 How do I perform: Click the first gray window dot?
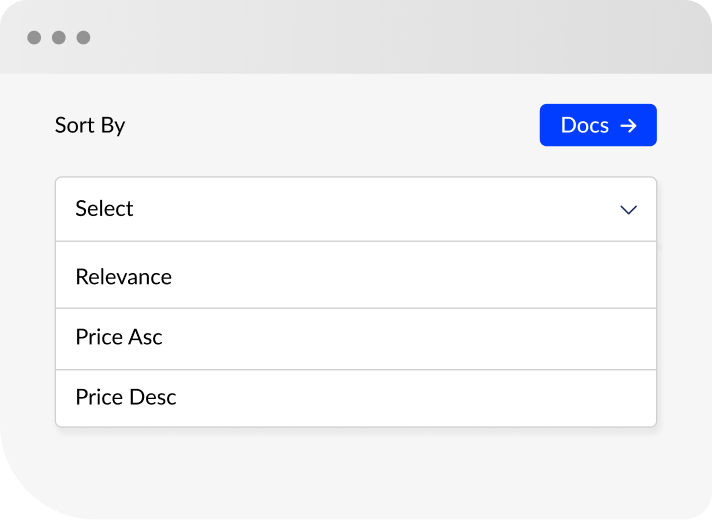tap(34, 37)
